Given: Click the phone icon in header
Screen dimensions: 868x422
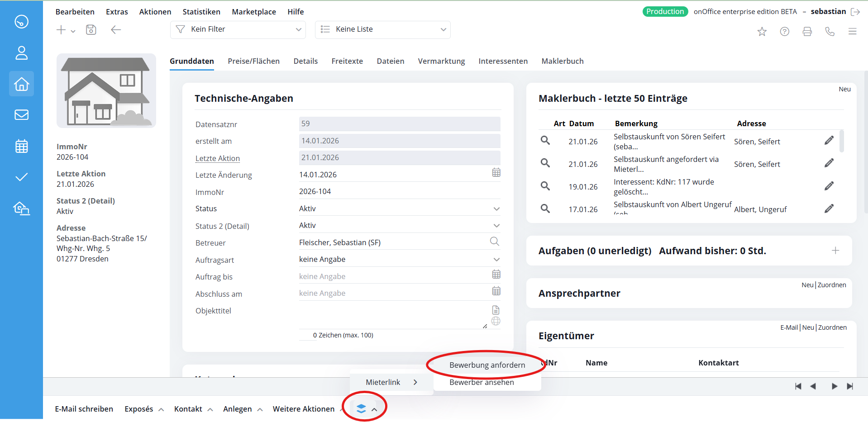Looking at the screenshot, I should pos(830,31).
